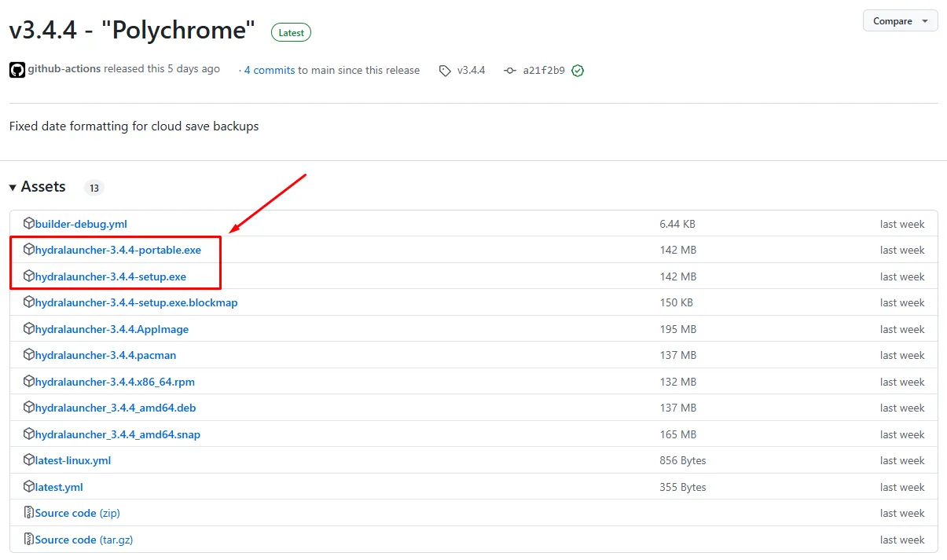Click the 355 Bytes size of latest.yml
Image resolution: width=947 pixels, height=560 pixels.
point(683,487)
